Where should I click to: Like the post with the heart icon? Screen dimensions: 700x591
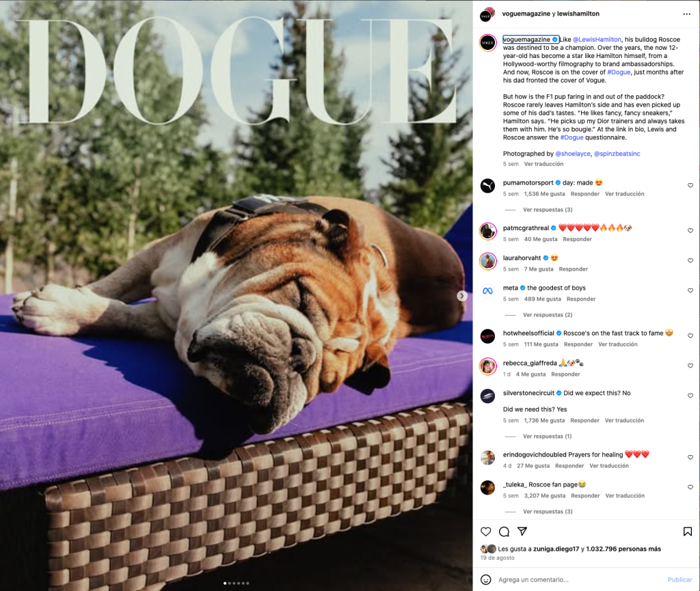click(486, 532)
